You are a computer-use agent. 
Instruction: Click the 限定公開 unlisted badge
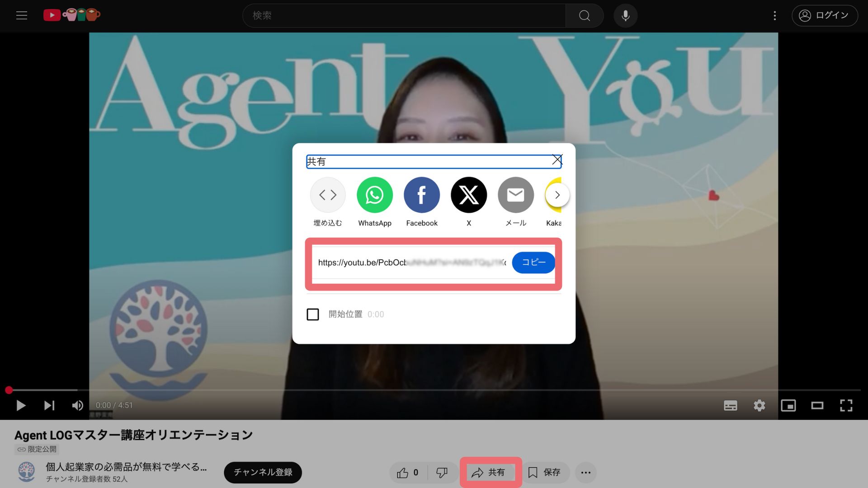(37, 449)
